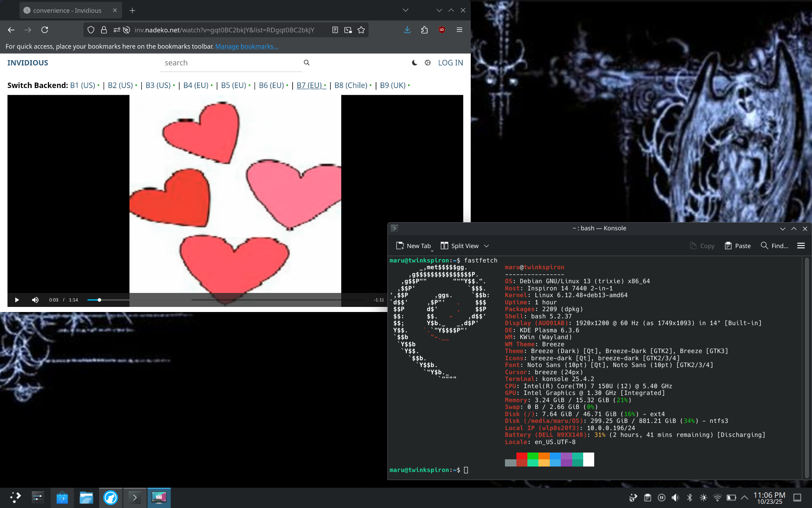
Task: Click the Konsole title bar terminal icon
Action: coord(395,229)
